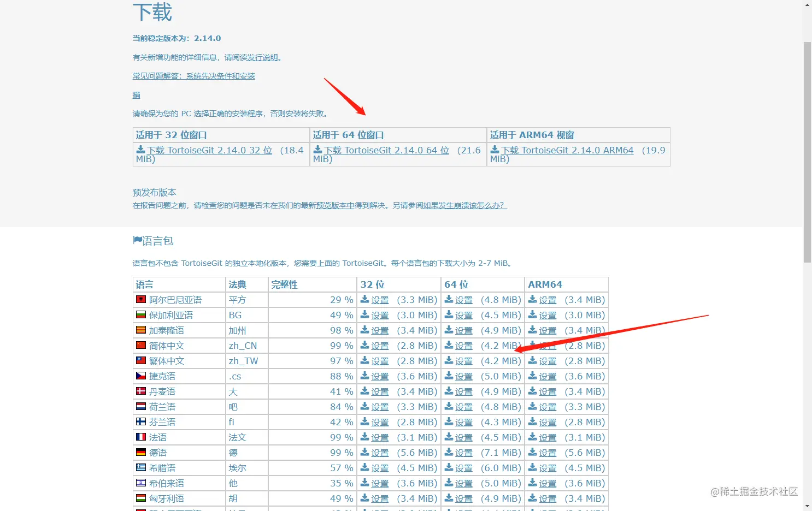The image size is (812, 511).
Task: Click 32-bit download icon for 简体中文
Action: point(364,345)
